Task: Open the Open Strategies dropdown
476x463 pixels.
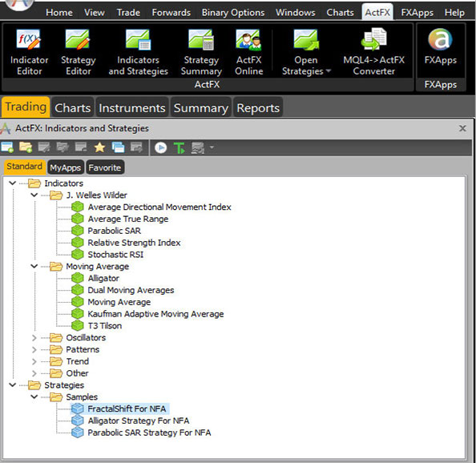Action: point(306,52)
